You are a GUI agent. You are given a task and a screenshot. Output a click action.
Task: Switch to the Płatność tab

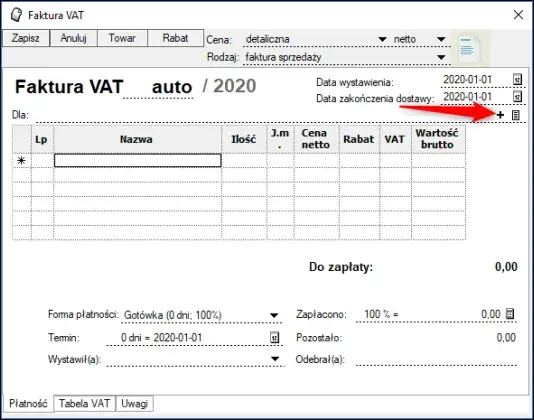(x=28, y=404)
